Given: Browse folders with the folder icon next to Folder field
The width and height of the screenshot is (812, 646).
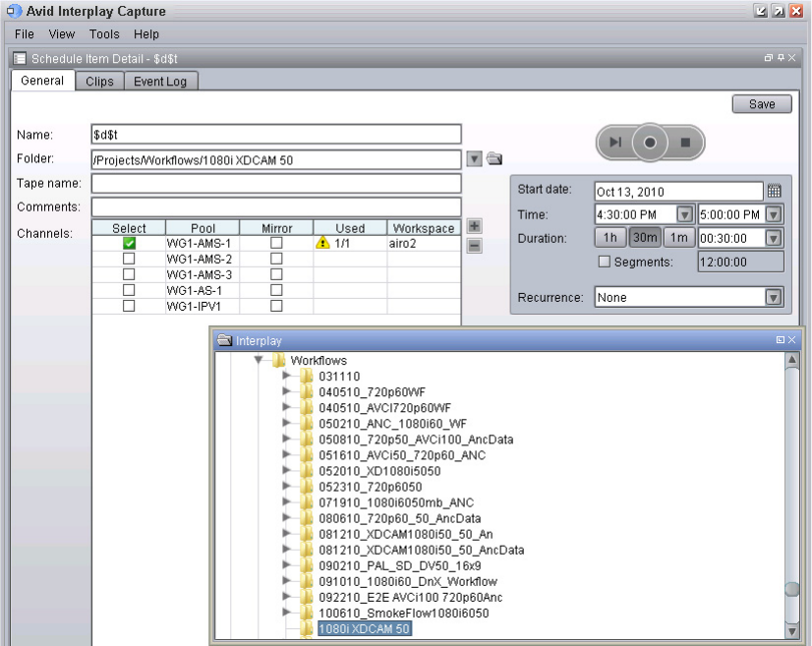Looking at the screenshot, I should pos(494,158).
